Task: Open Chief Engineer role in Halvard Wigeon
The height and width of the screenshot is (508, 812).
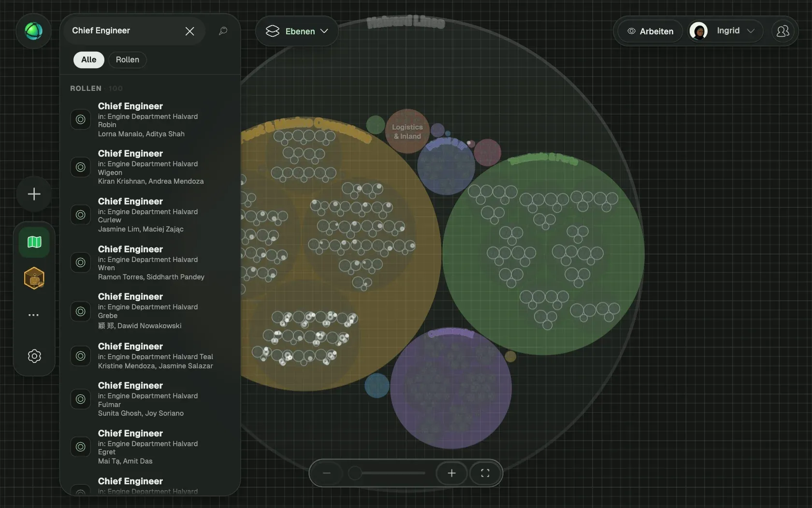Action: tap(150, 167)
